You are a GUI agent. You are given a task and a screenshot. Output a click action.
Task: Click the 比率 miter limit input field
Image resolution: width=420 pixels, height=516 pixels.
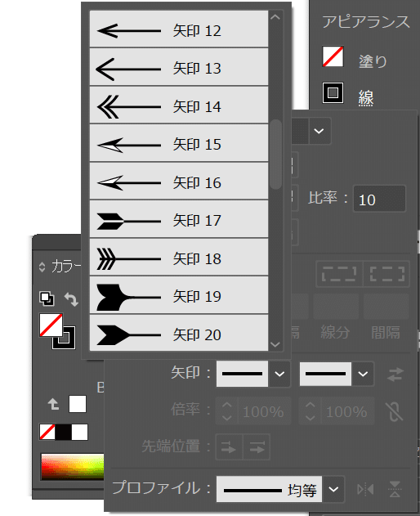click(x=379, y=199)
